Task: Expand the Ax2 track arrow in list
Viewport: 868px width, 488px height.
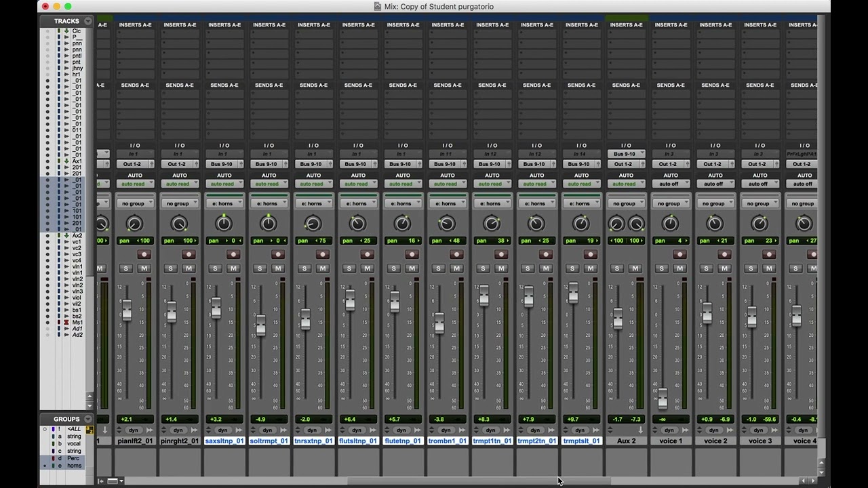Action: [x=66, y=236]
